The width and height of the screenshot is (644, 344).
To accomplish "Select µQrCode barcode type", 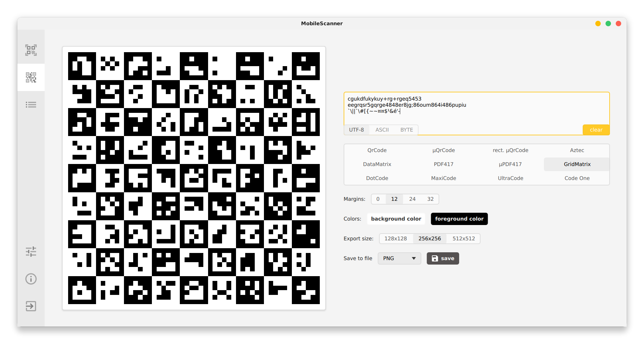I will click(444, 150).
